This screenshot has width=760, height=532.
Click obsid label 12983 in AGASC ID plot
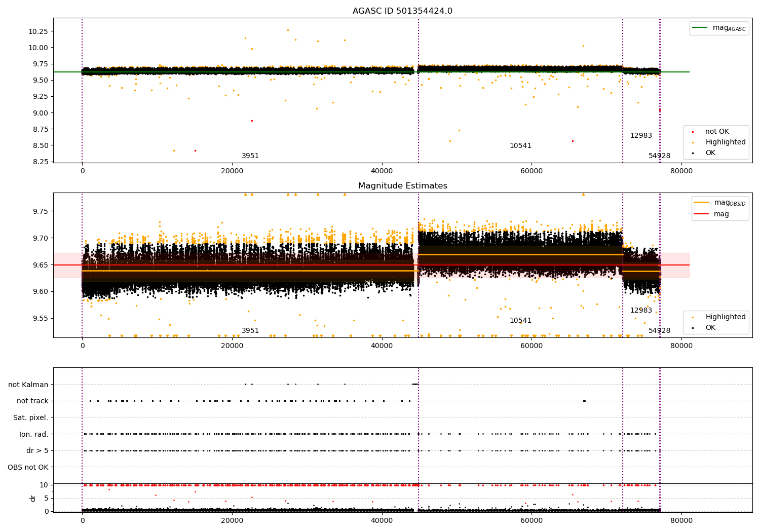641,136
